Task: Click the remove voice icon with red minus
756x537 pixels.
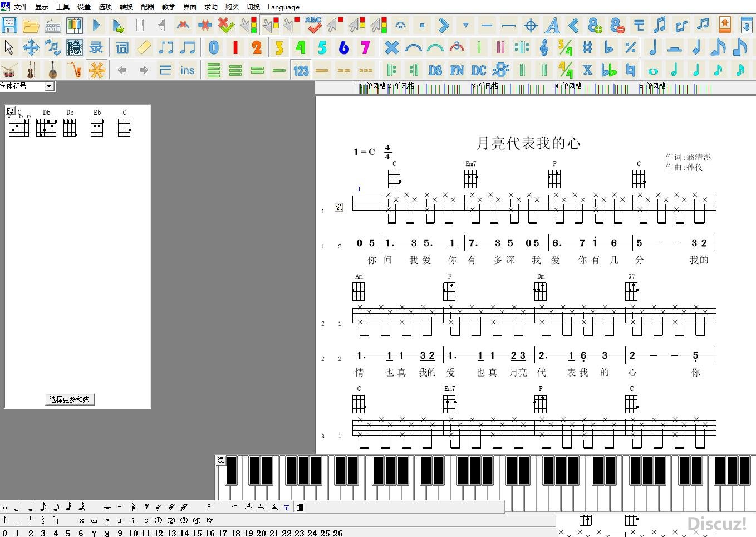Action: coord(617,25)
